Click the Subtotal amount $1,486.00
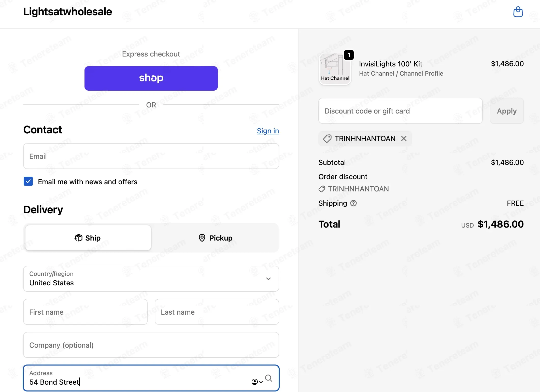This screenshot has width=540, height=392. 507,162
